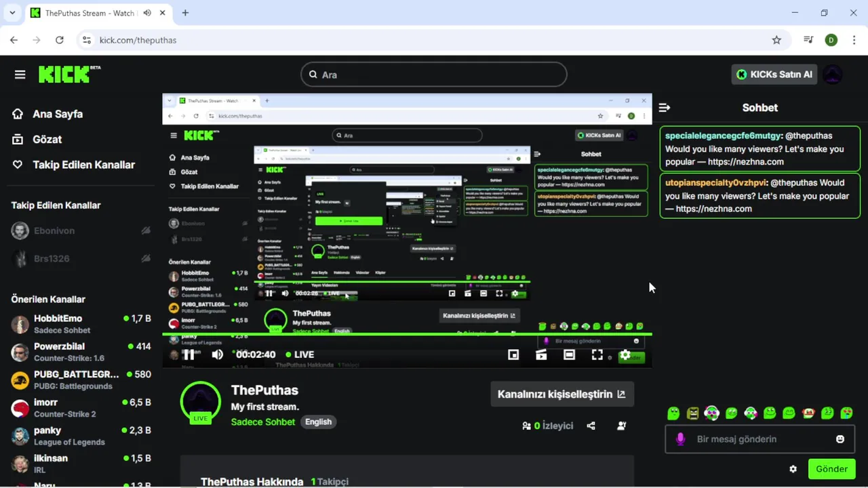Open the Chrome profile D avatar
Image resolution: width=868 pixels, height=488 pixels.
click(x=831, y=40)
